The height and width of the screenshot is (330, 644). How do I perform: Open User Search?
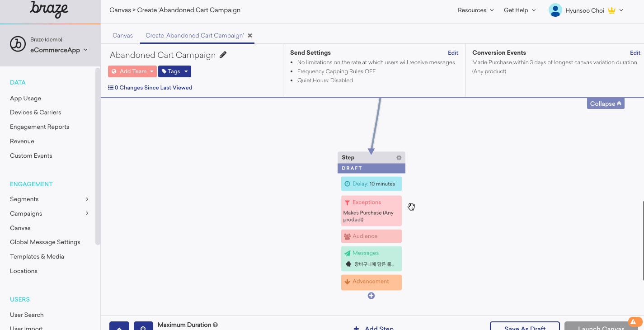click(27, 315)
